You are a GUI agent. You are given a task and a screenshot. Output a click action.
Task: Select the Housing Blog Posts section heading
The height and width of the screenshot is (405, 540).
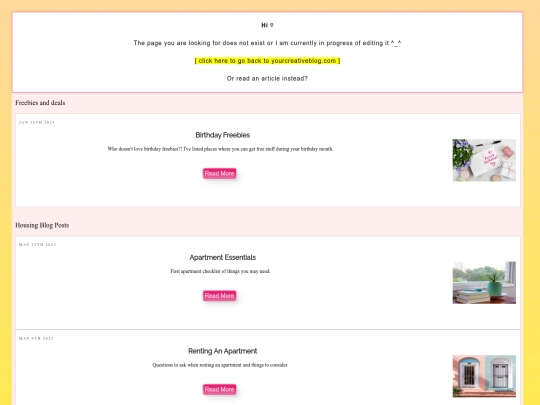pyautogui.click(x=42, y=225)
